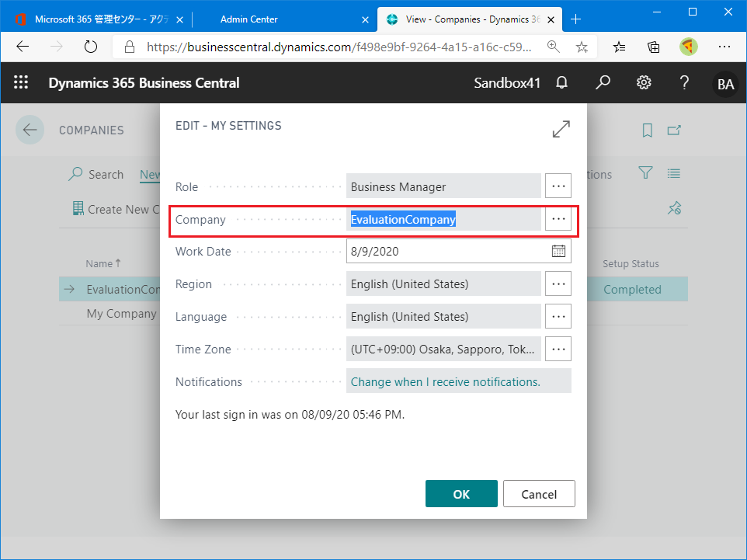Open the Role lookup ellipsis
The image size is (747, 560).
click(x=558, y=186)
